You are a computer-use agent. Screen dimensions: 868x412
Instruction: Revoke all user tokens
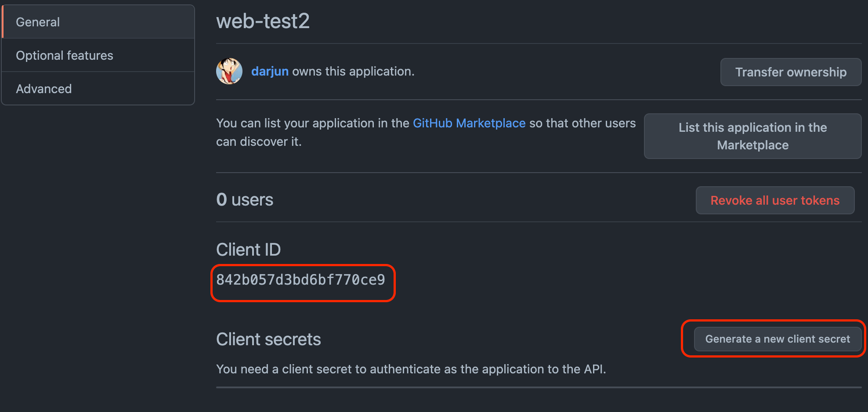click(775, 200)
